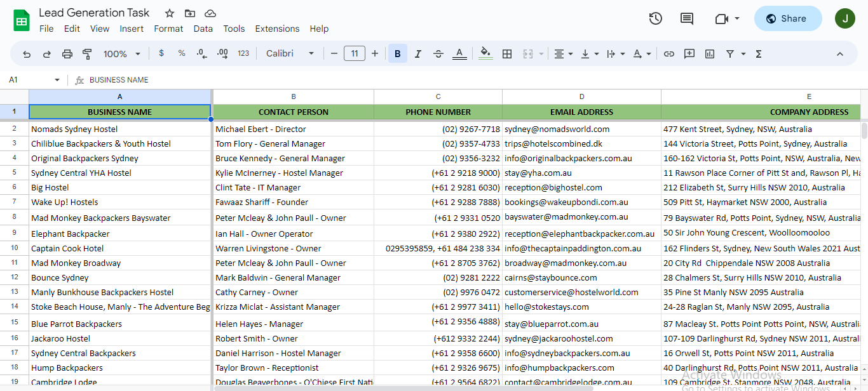This screenshot has width=868, height=391.
Task: Rename document title Lead Generation Task
Action: [x=94, y=13]
